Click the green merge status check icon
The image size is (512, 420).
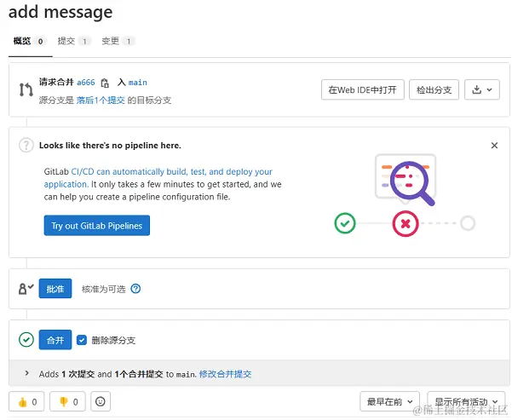click(x=26, y=340)
